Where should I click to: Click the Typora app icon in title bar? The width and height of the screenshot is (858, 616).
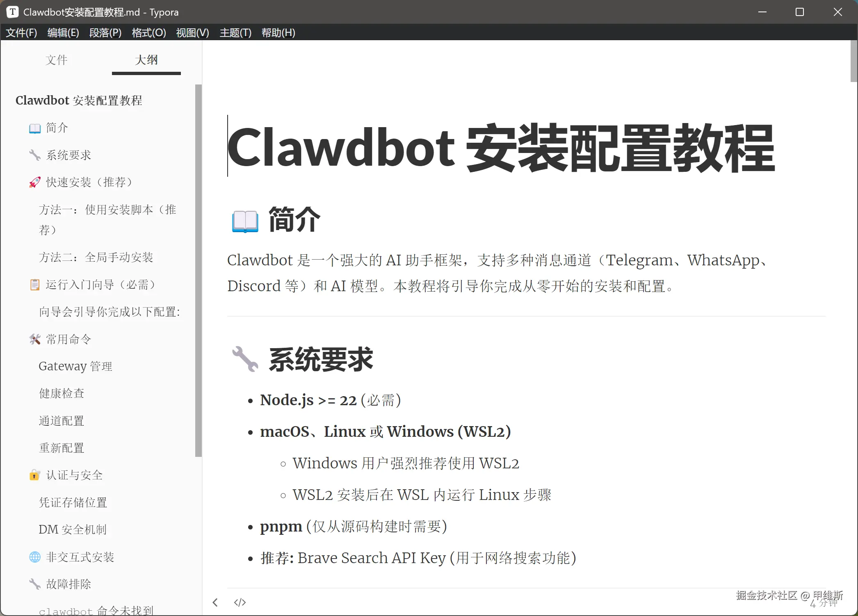[12, 12]
